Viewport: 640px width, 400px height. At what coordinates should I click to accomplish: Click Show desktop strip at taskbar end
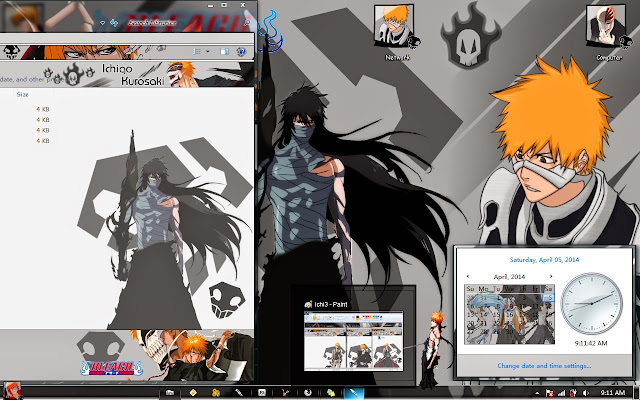click(637, 393)
